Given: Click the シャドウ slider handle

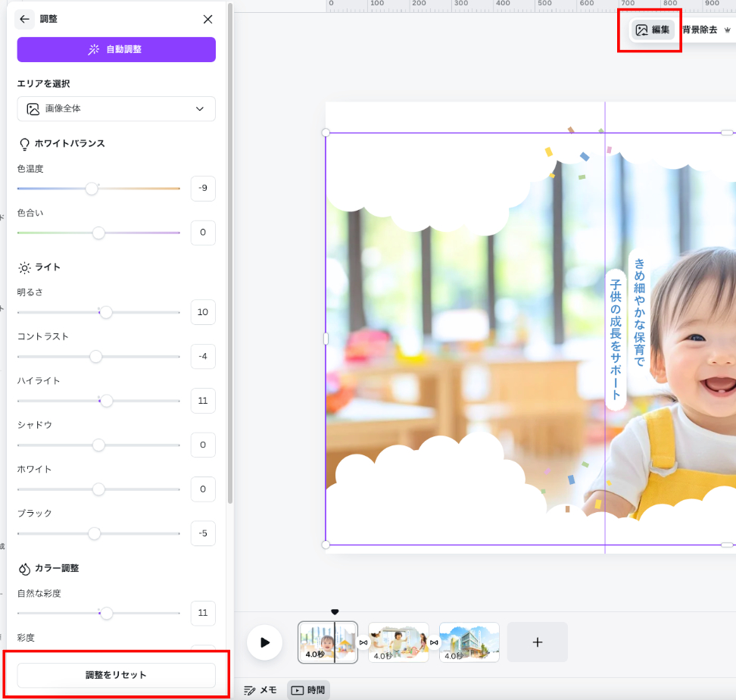Looking at the screenshot, I should point(98,445).
